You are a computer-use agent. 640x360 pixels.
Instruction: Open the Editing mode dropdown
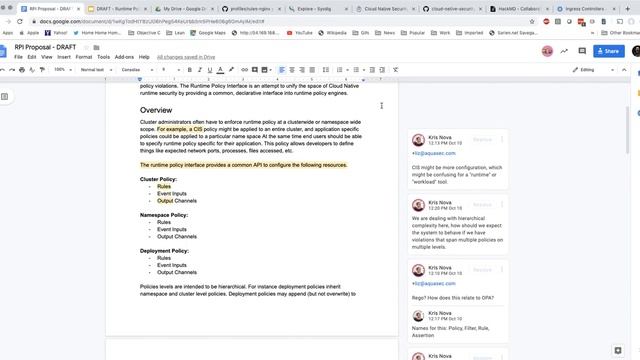[593, 70]
